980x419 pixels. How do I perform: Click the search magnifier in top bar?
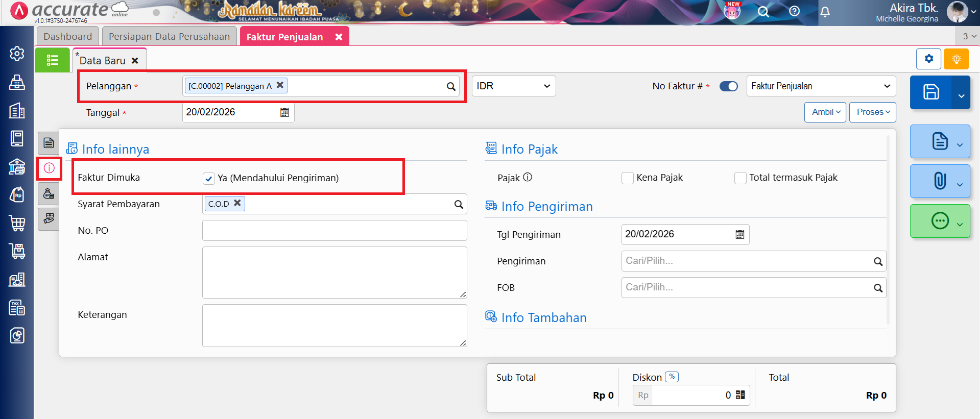[763, 12]
